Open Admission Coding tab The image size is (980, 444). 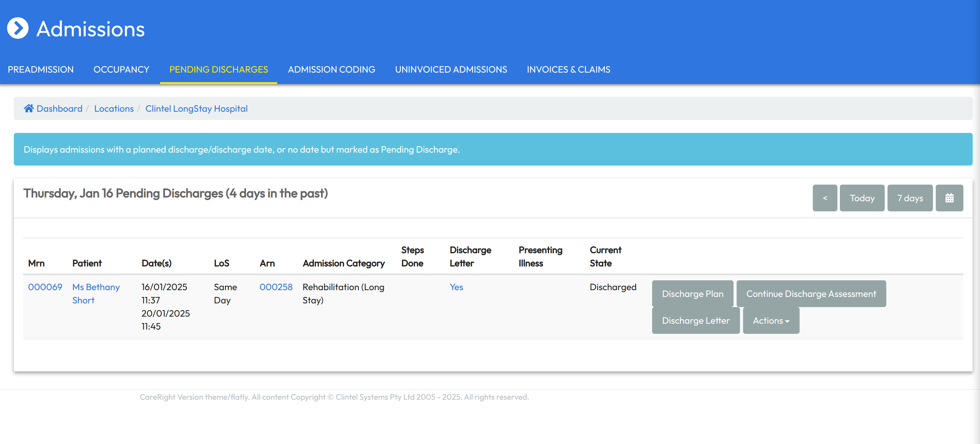point(331,70)
